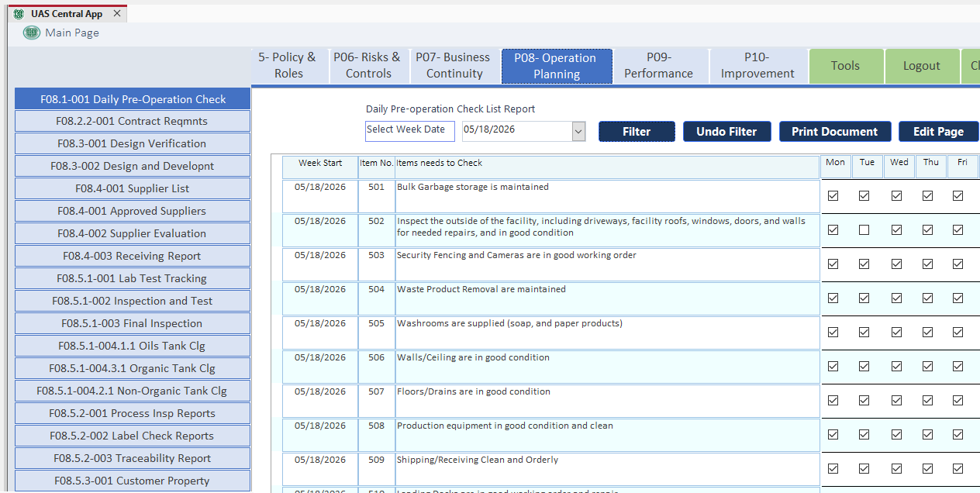Open F08.5.1-002 Inspection and Test

133,301
